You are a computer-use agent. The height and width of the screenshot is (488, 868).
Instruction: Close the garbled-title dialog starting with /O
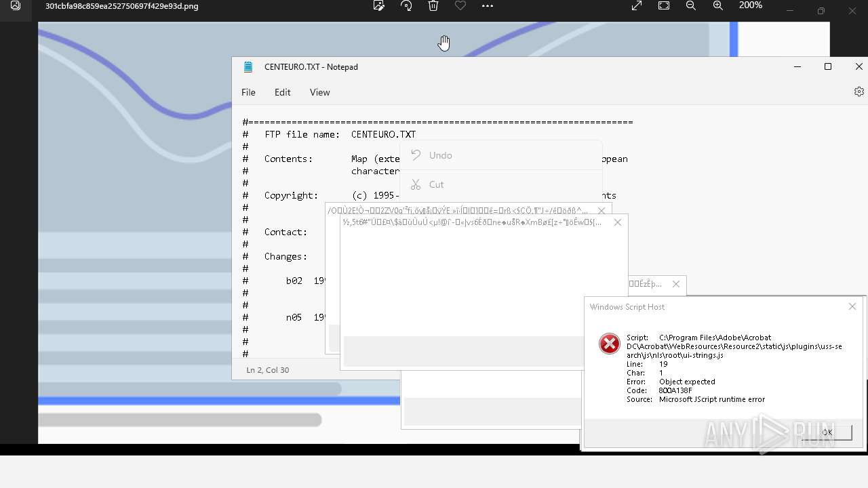(601, 211)
